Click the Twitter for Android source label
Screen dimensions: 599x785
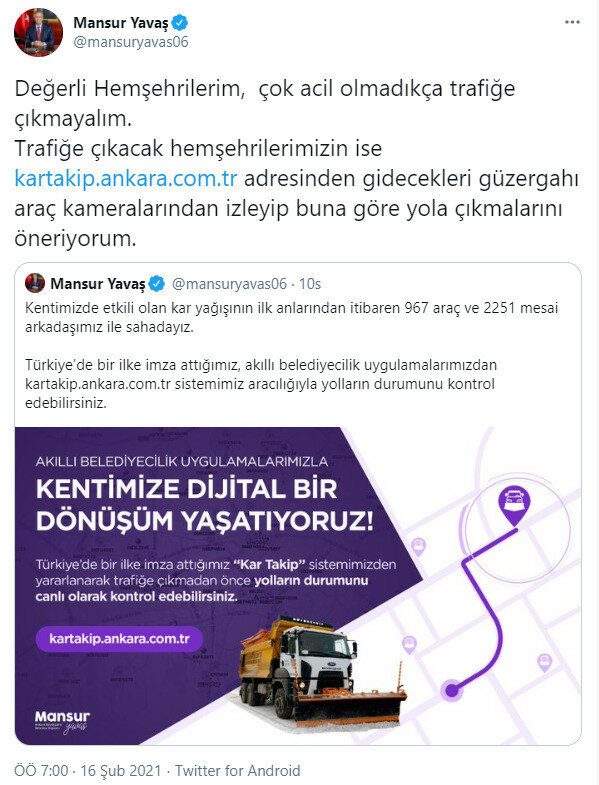[237, 770]
